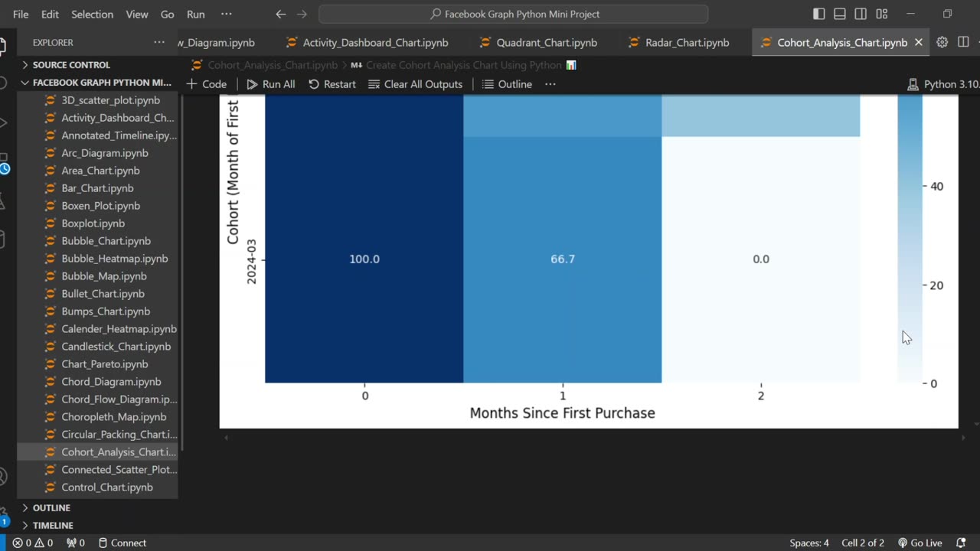Open Explorer views and more actions ellipsis
Screen dimensions: 980x551
[159, 42]
